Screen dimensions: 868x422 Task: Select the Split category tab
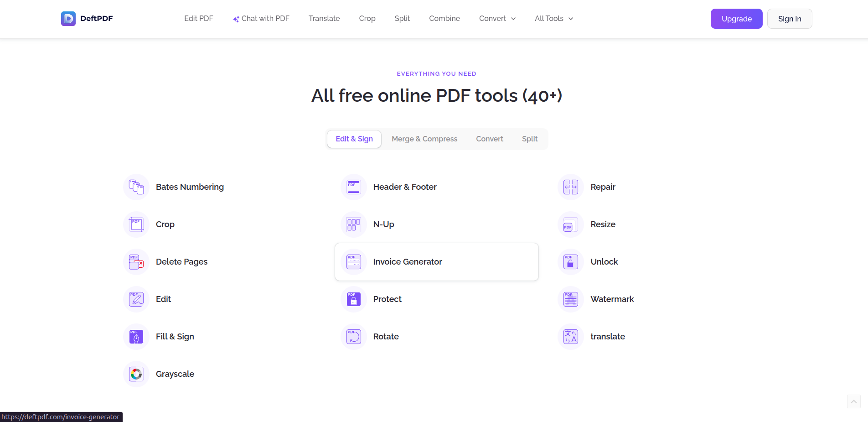tap(529, 139)
